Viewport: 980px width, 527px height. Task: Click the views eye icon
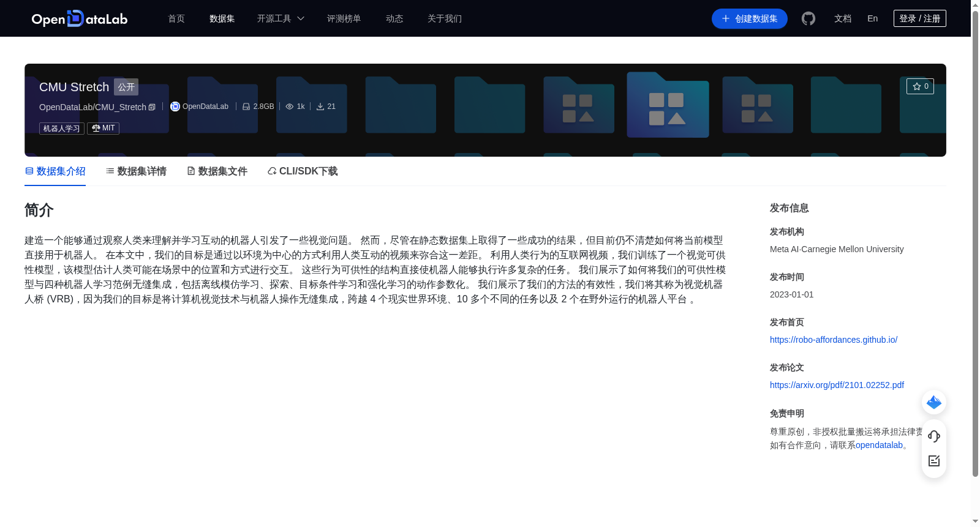coord(290,107)
